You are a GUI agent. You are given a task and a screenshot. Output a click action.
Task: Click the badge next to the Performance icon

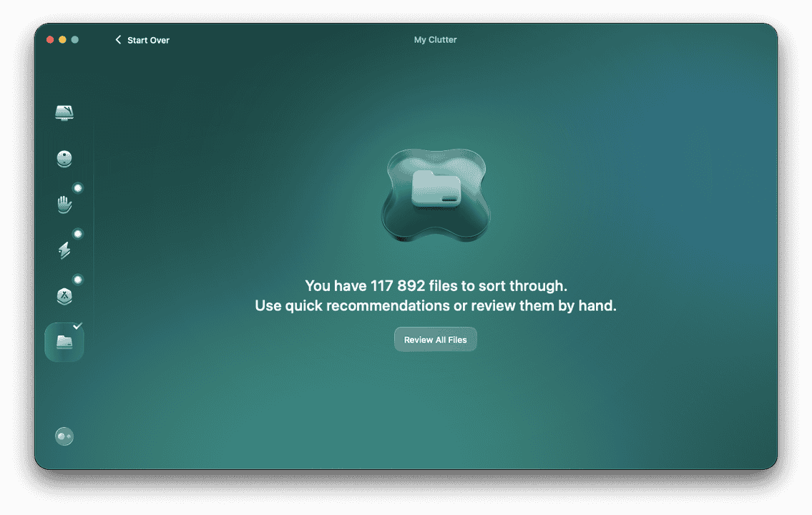coord(78,233)
